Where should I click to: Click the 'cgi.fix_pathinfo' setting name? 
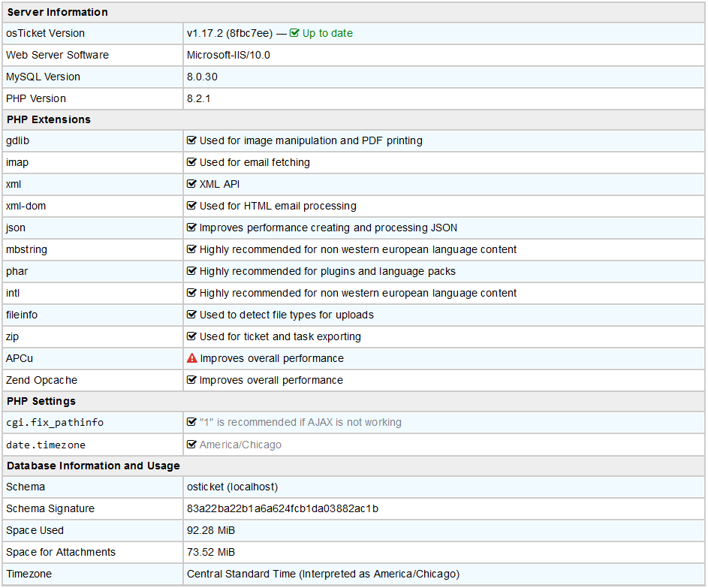[x=55, y=423]
